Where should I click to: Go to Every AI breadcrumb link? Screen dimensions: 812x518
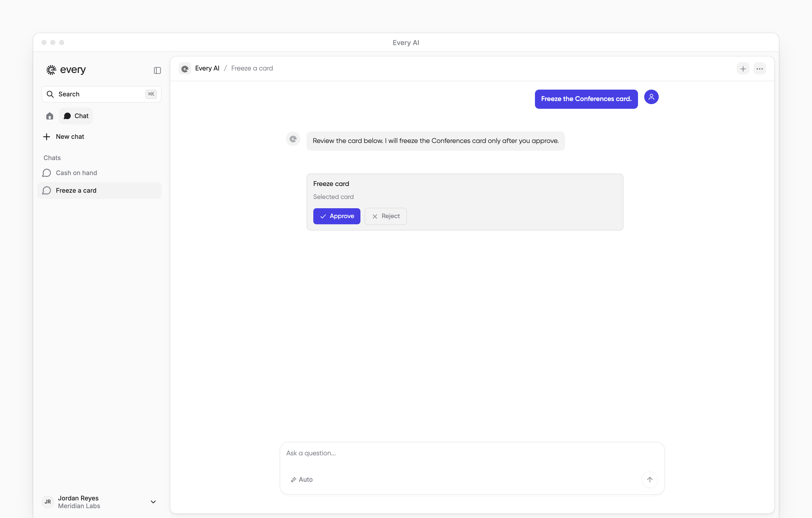click(x=207, y=68)
